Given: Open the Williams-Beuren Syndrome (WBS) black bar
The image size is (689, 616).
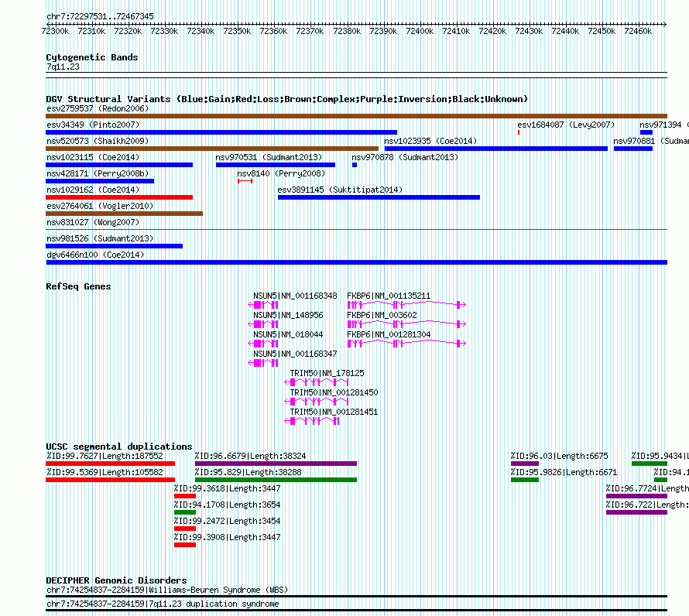Looking at the screenshot, I should coord(356,596).
